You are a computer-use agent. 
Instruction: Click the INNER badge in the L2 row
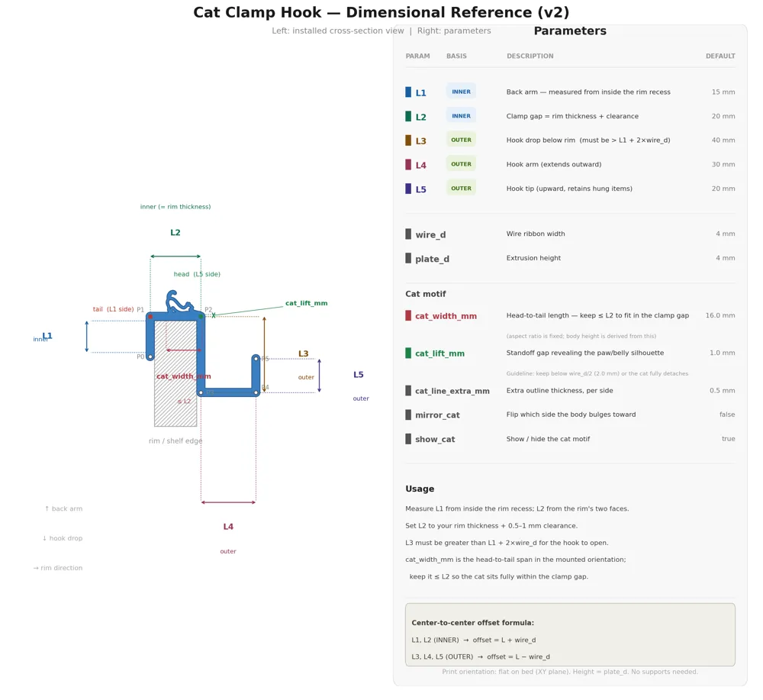[x=461, y=116]
